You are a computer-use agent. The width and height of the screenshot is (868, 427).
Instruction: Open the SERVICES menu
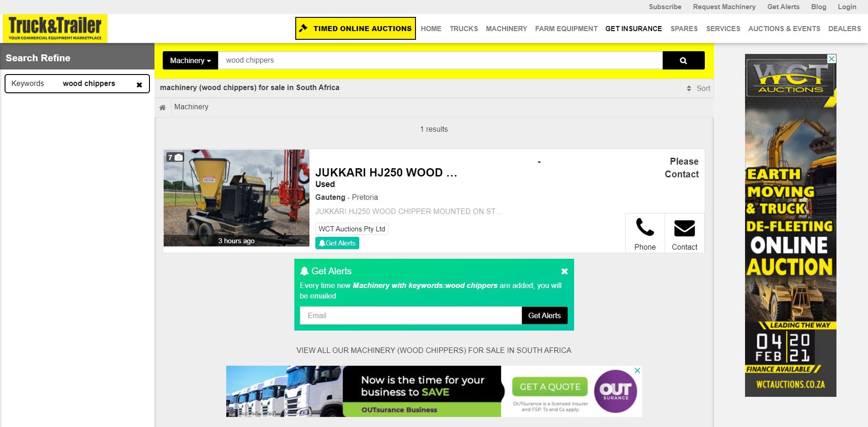pos(723,28)
